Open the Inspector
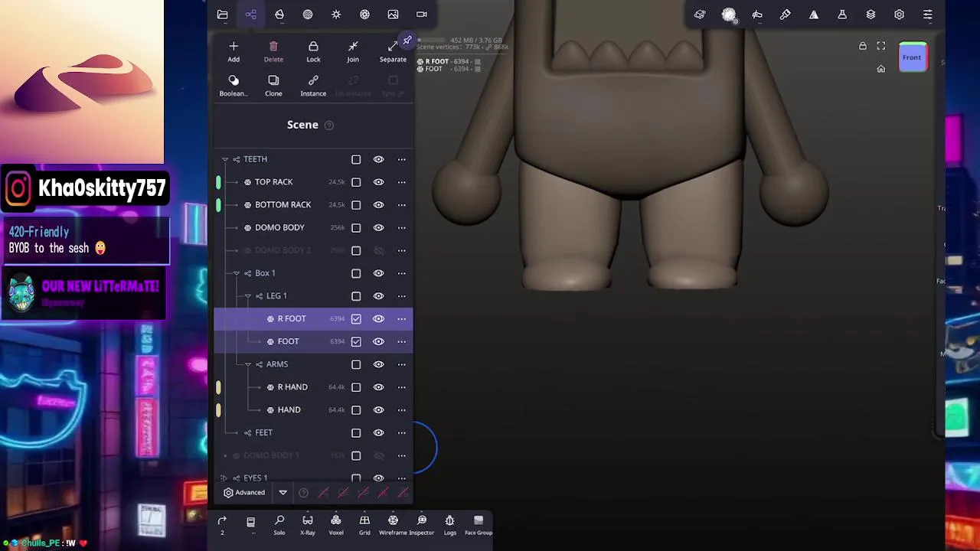This screenshot has width=980, height=551. click(x=422, y=525)
